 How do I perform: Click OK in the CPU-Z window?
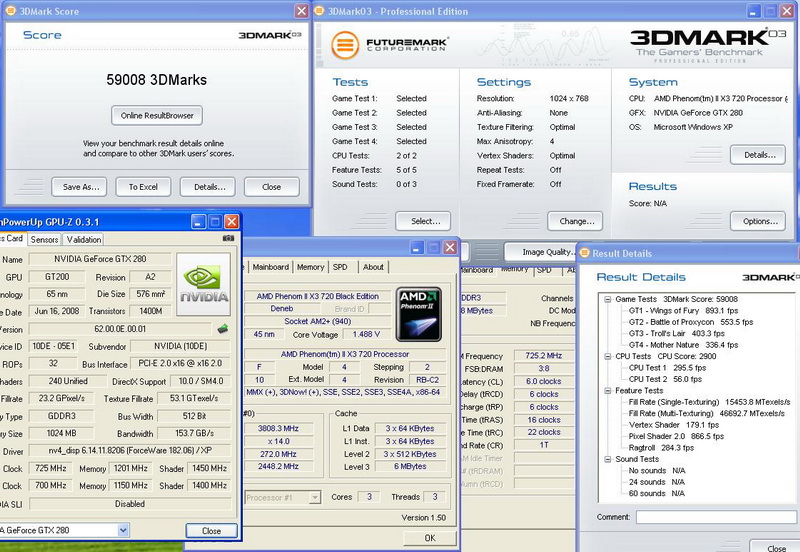tap(430, 538)
